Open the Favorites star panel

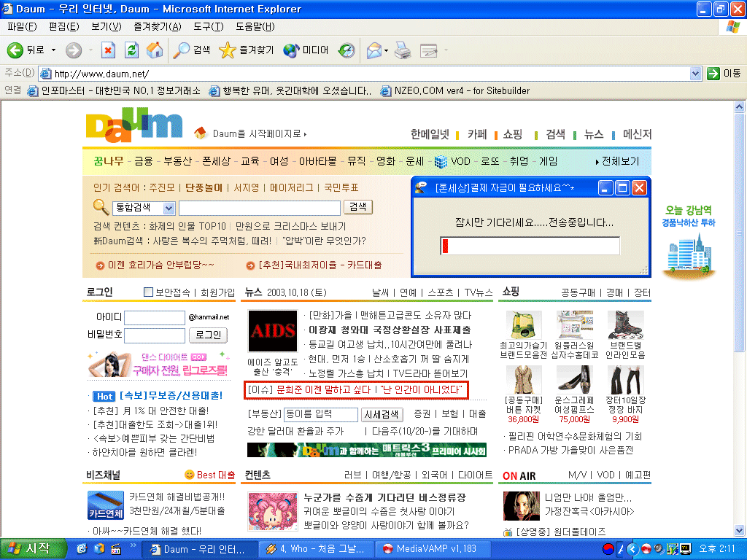(x=228, y=50)
